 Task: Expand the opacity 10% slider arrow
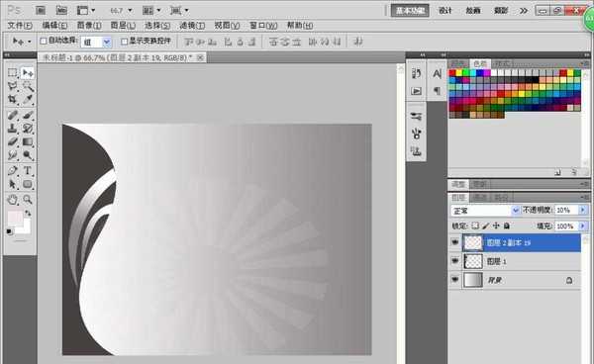pos(583,210)
